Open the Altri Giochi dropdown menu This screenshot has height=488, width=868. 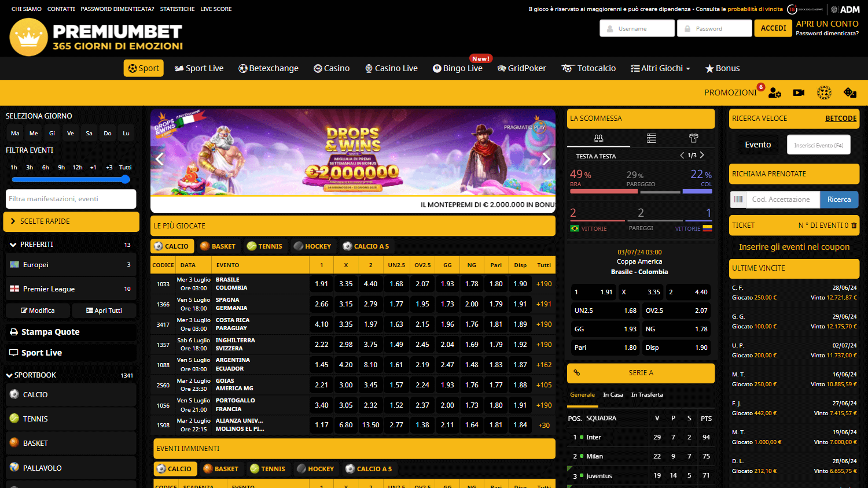pyautogui.click(x=660, y=68)
